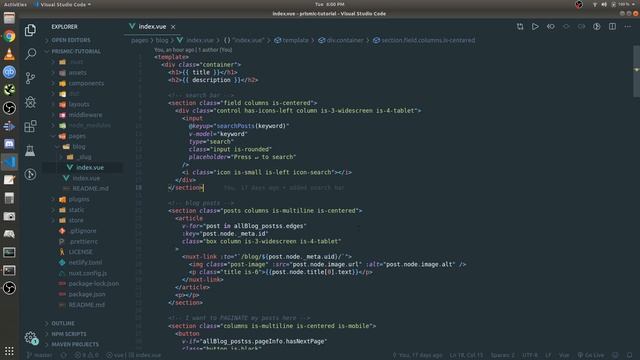Expand the Maven Projects section
The height and width of the screenshot is (360, 640).
click(75, 344)
